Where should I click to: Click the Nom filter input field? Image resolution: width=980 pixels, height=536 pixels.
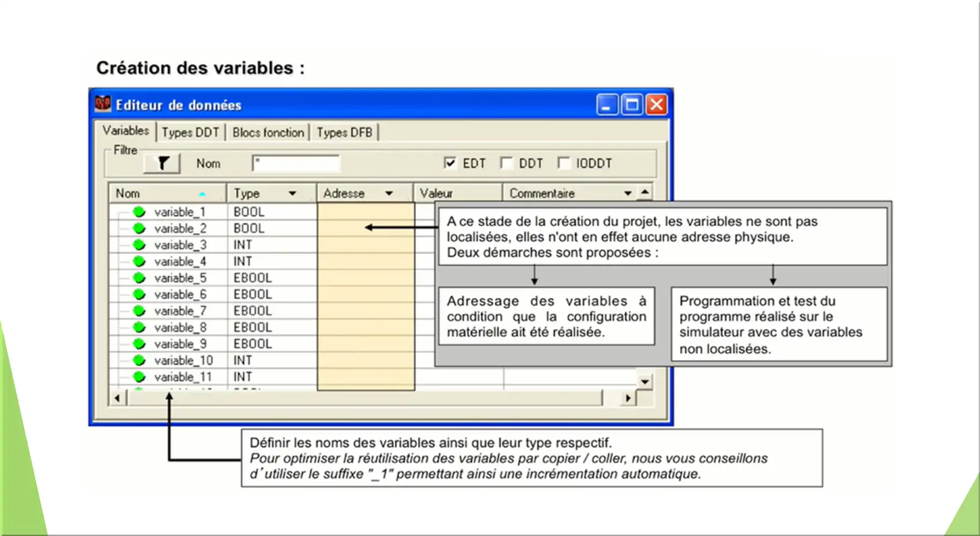pos(296,163)
